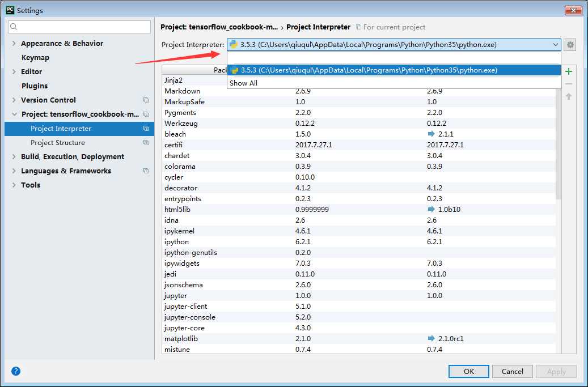Open the Plugins settings page

[35, 86]
